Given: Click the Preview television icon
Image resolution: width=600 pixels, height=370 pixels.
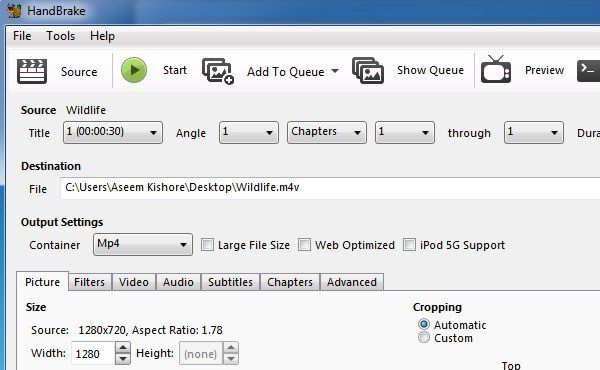Looking at the screenshot, I should [x=496, y=69].
